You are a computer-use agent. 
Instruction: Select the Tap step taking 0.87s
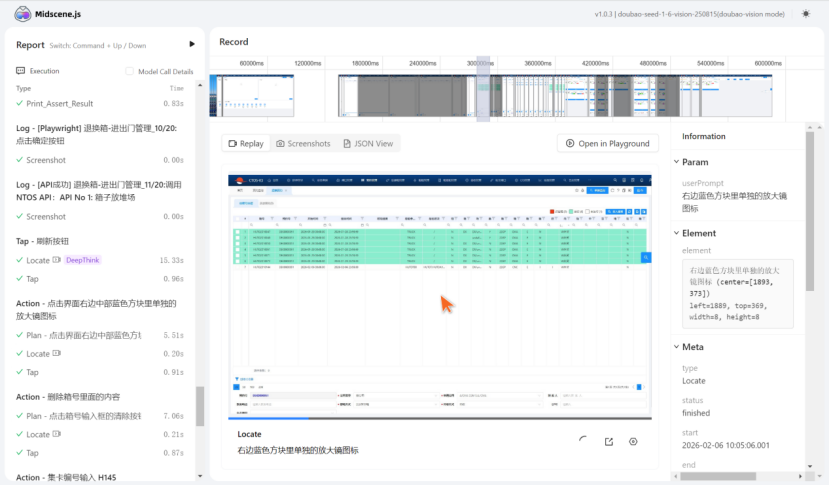[100, 453]
